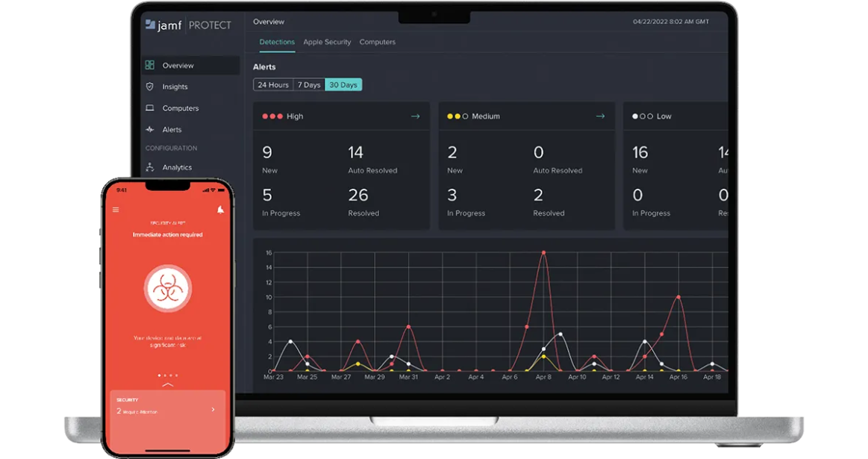The image size is (868, 459).
Task: Switch to the Apple Security tab
Action: click(327, 42)
